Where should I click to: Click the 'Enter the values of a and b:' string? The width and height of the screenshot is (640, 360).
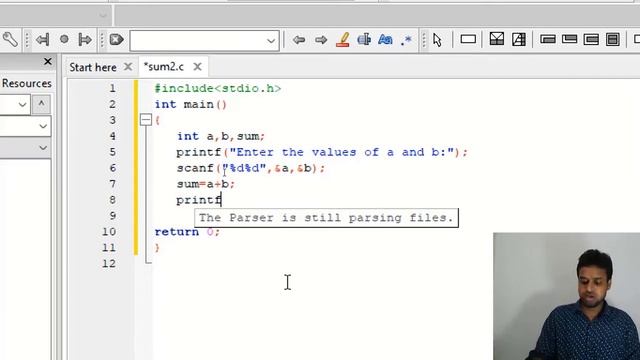pos(342,152)
